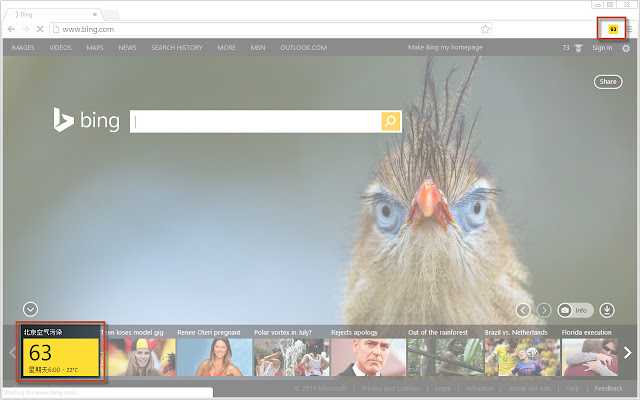Open the yellow air quality 63 tile
640x400 pixels.
tap(60, 352)
